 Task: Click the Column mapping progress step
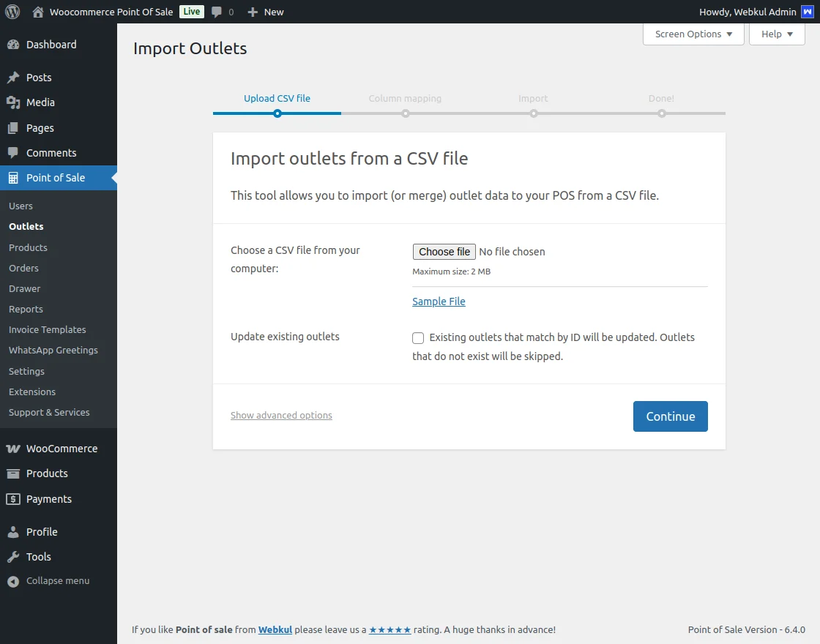(x=405, y=99)
